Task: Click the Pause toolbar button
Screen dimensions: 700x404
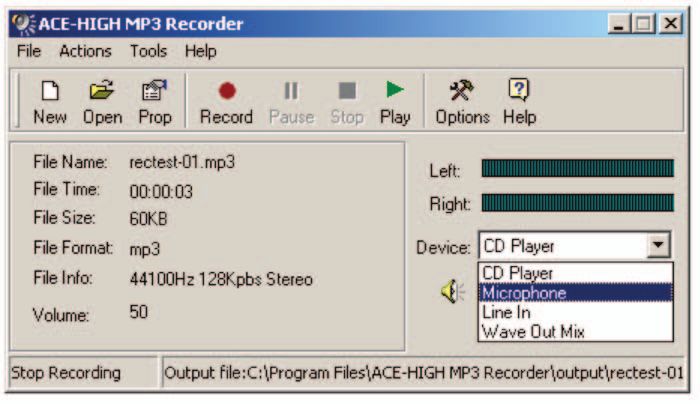Action: click(x=291, y=102)
